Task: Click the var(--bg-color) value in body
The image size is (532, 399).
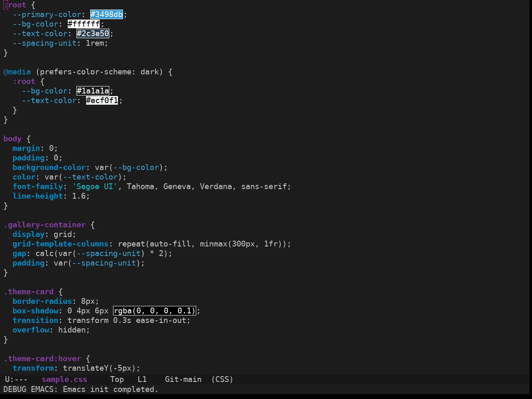Action: [x=129, y=167]
